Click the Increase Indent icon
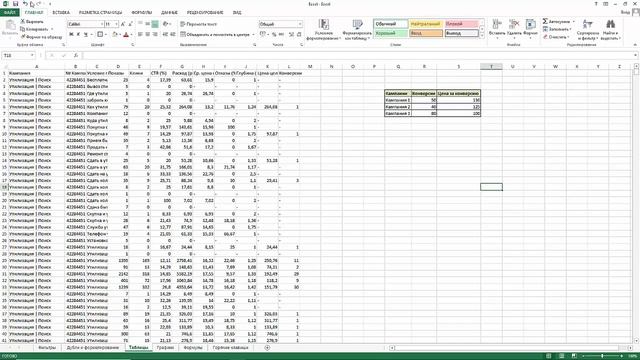Image resolution: width=640 pixels, height=360 pixels. 172,35
